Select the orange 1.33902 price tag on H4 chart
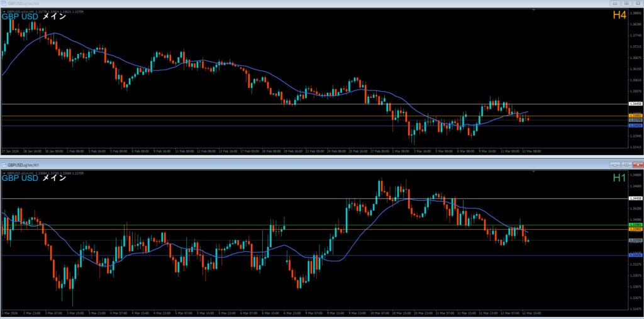Screen dimensions: 644x319 coord(635,116)
